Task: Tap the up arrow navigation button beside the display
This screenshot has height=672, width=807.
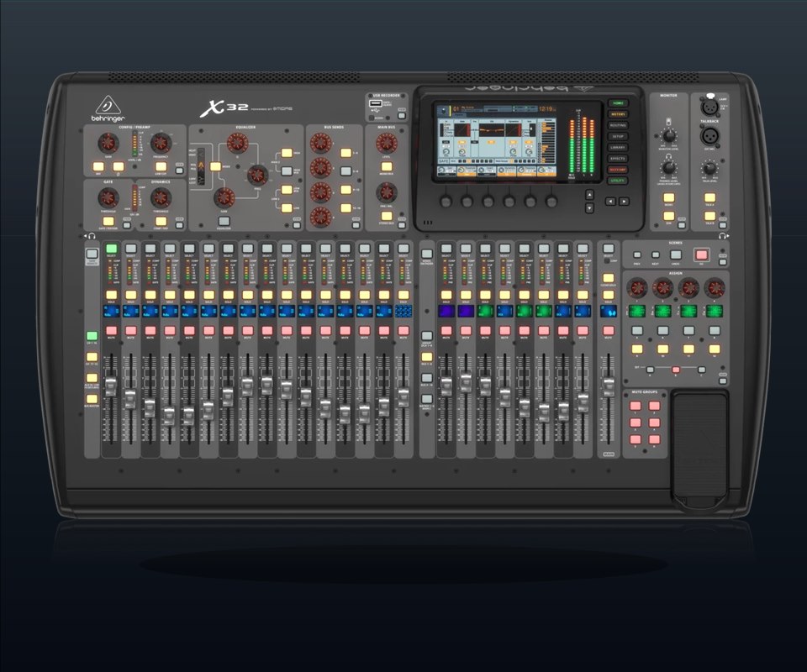Action: (590, 194)
